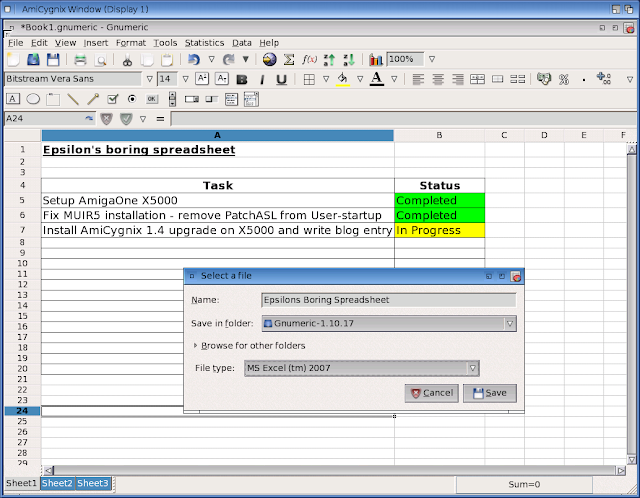This screenshot has width=640, height=498.
Task: Toggle Underline formatting
Action: pos(281,79)
